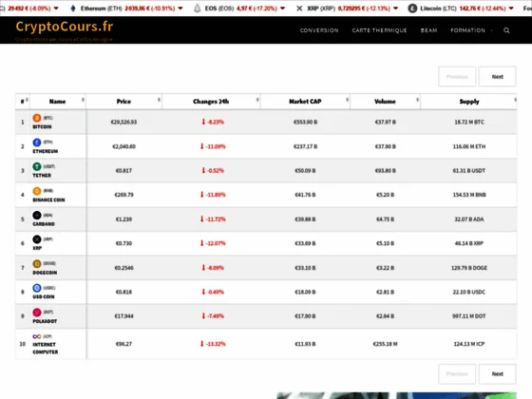This screenshot has height=399, width=532.
Task: Expand Ethereum ticker dropdown arrow
Action: (x=180, y=9)
